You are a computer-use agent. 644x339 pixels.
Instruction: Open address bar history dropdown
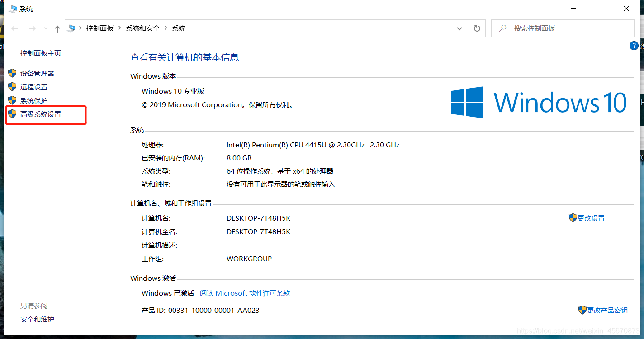459,28
